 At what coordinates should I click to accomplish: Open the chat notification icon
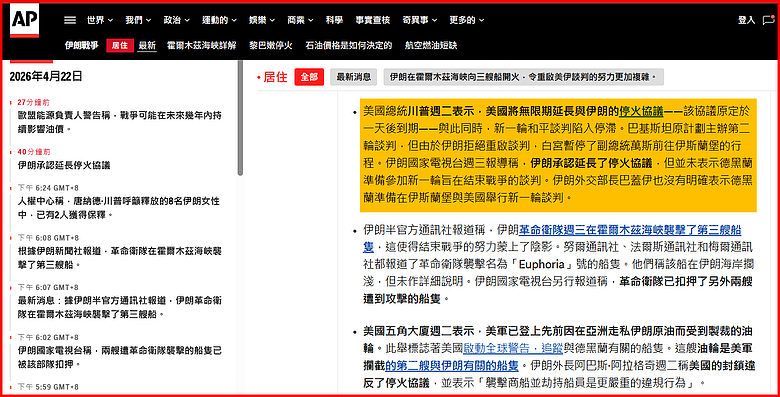point(769,20)
